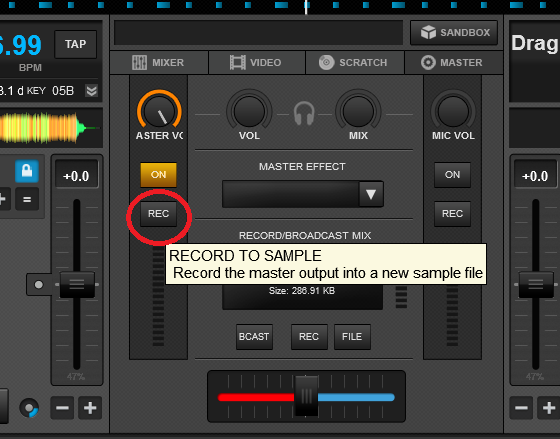Open the MASTER EFFECT dropdown arrow
The width and height of the screenshot is (560, 439).
pyautogui.click(x=371, y=194)
